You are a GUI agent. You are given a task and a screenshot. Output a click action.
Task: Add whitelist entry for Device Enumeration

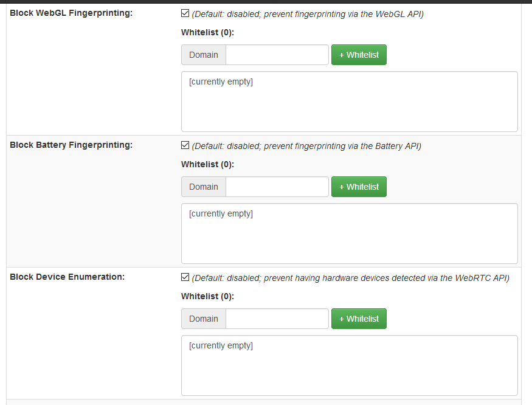[359, 319]
